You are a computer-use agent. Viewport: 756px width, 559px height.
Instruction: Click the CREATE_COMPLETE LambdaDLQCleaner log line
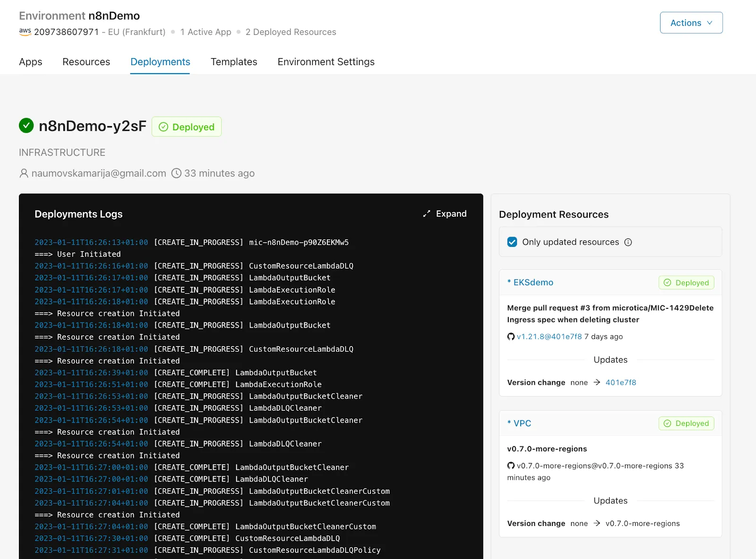click(x=171, y=479)
